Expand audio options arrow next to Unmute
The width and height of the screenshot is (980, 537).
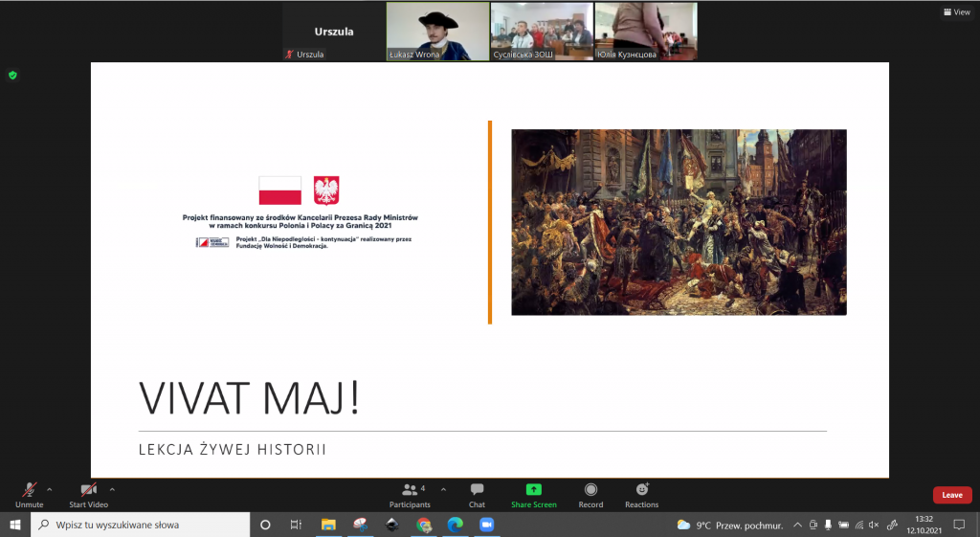click(50, 488)
